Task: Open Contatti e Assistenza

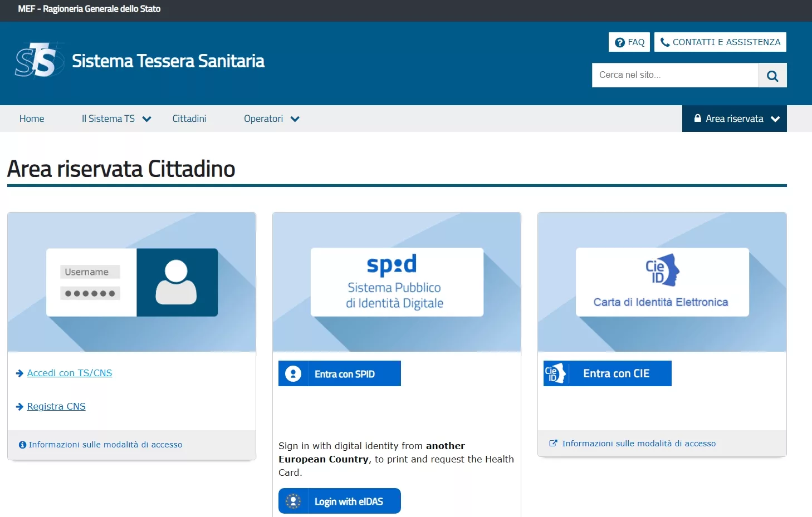Action: click(720, 42)
